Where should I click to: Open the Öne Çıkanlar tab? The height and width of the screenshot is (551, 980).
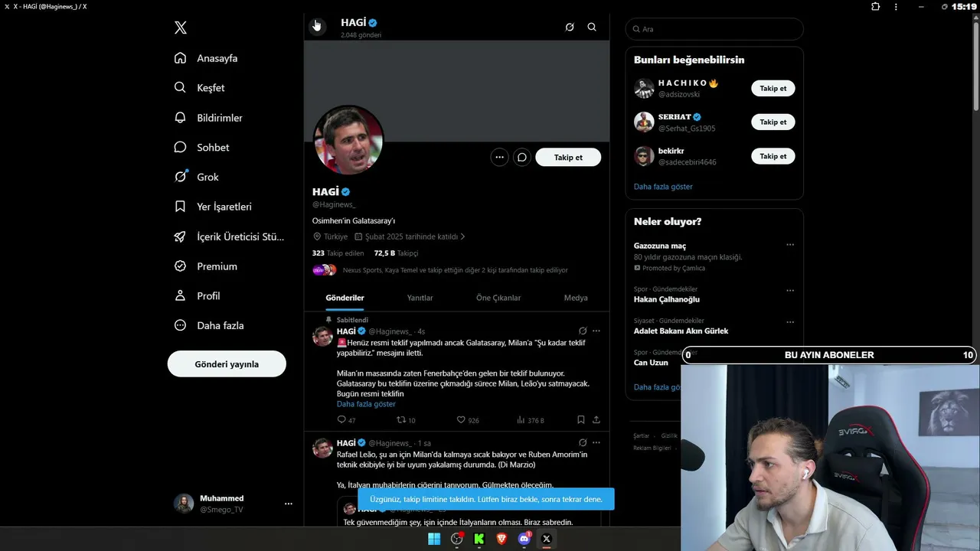498,298
